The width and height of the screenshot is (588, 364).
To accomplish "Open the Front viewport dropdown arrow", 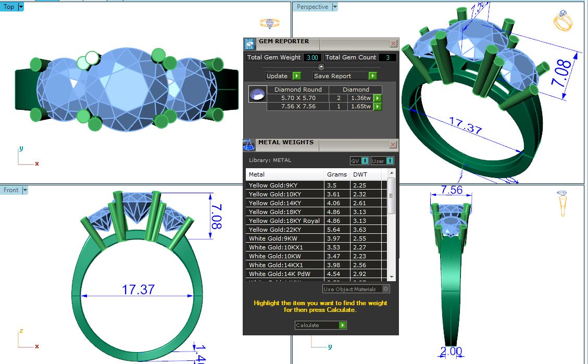I will pos(25,190).
